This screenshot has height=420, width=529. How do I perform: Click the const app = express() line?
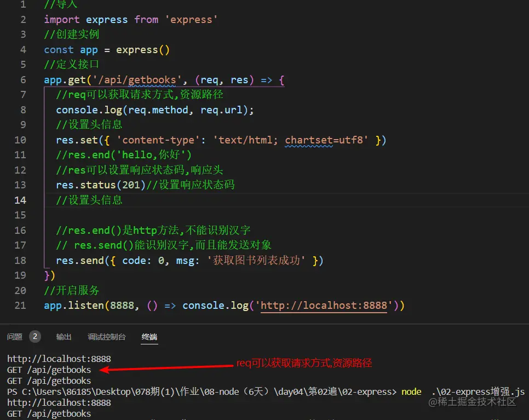(107, 50)
